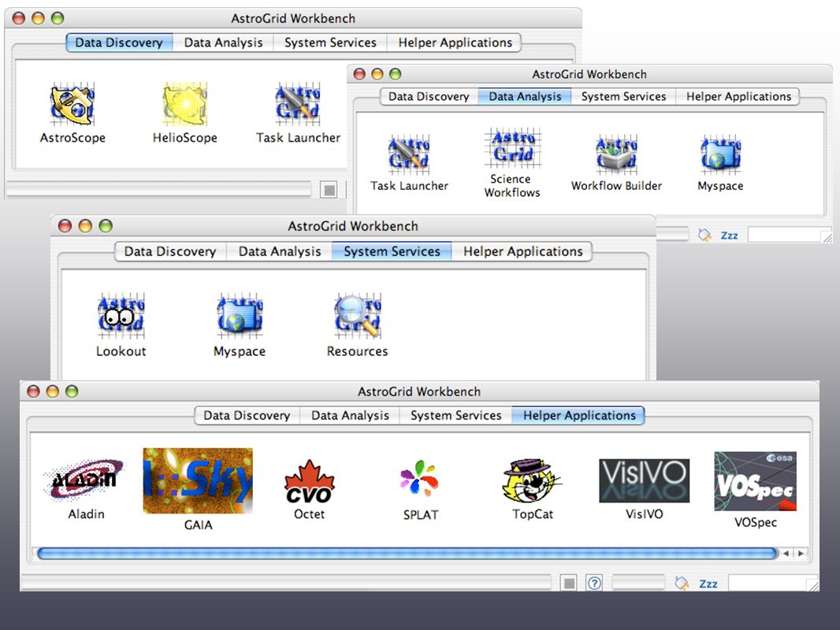Launch AstroScope in Data Discovery window
Viewport: 840px width, 630px height.
[72, 103]
